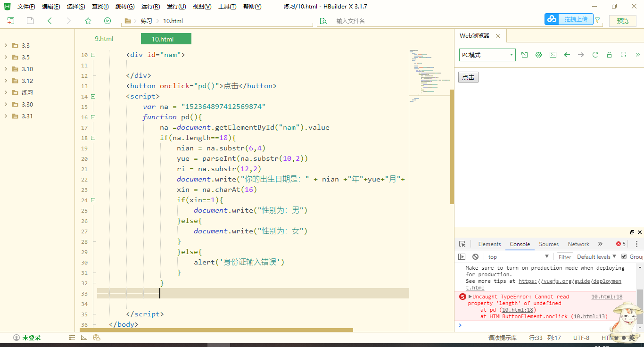Show more devtools tabs chevron
The height and width of the screenshot is (347, 644).
click(600, 244)
